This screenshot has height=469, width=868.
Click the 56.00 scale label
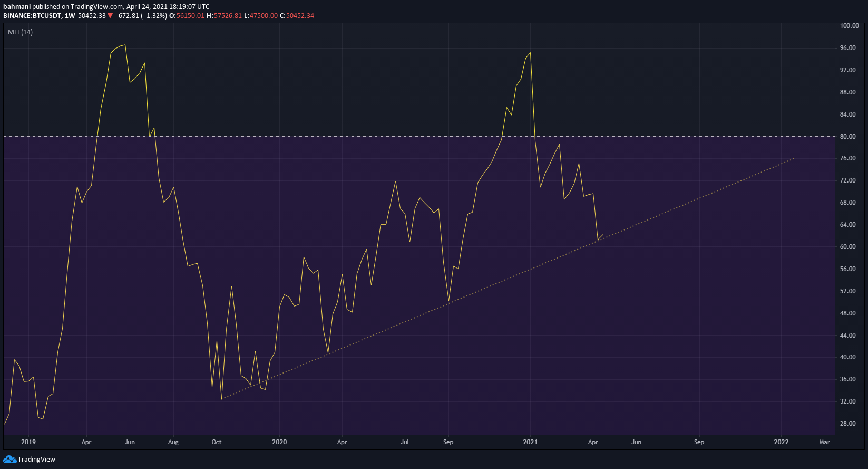848,269
